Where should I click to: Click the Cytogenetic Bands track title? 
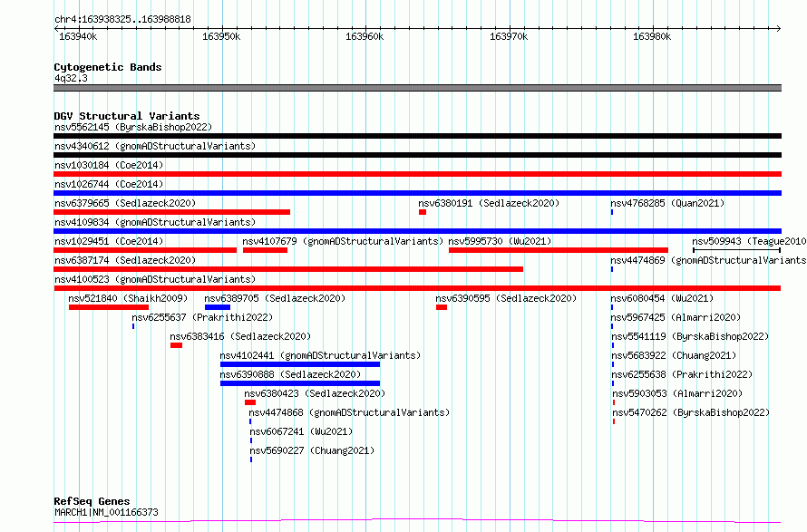(108, 67)
